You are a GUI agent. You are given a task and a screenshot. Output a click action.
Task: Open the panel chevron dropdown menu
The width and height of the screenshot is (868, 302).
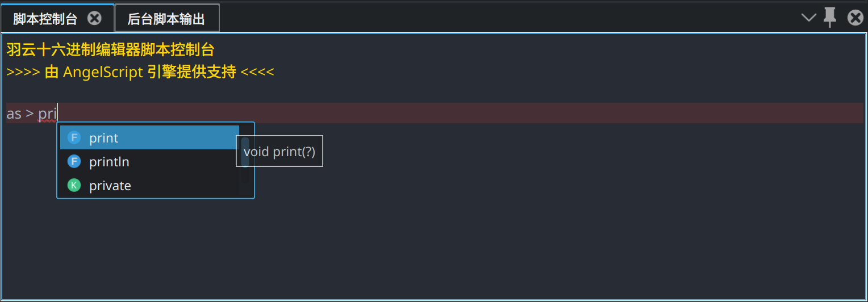808,18
